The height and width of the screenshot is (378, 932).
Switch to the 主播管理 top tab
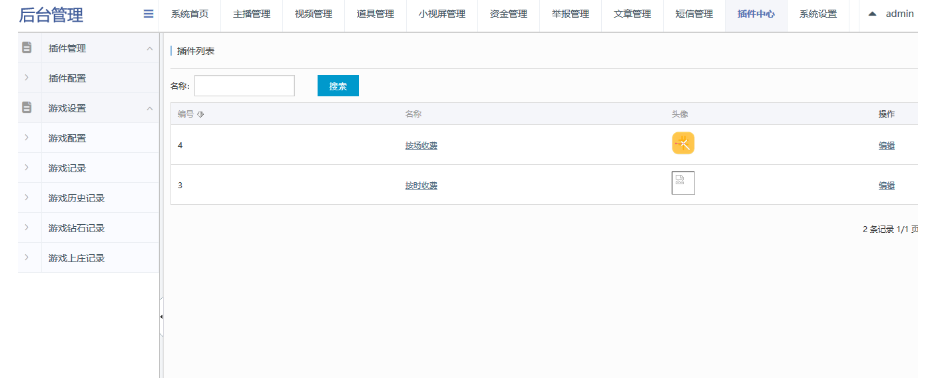pos(251,14)
